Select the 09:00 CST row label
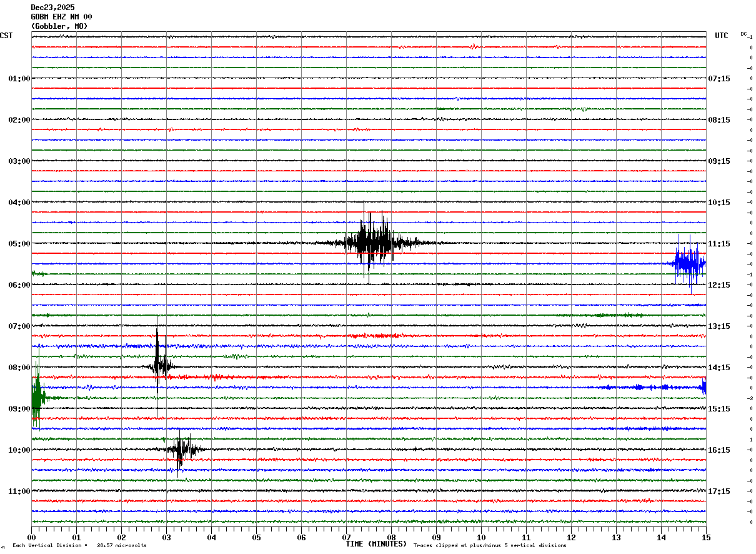 point(19,409)
